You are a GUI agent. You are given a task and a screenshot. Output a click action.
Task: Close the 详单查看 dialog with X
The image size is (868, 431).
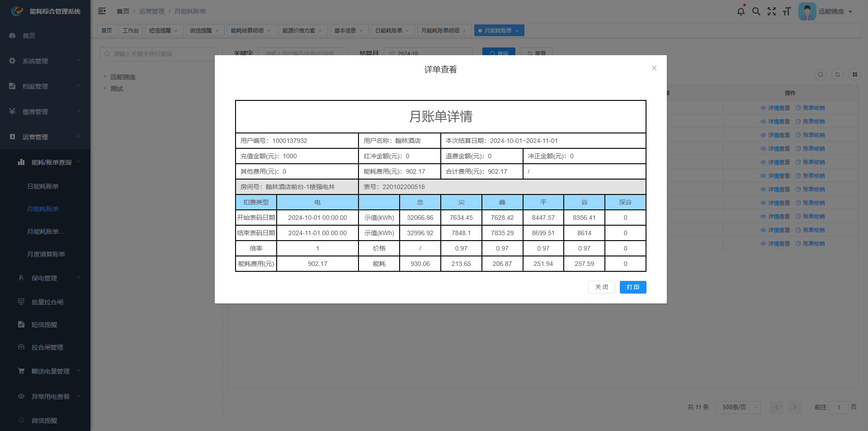click(x=654, y=68)
